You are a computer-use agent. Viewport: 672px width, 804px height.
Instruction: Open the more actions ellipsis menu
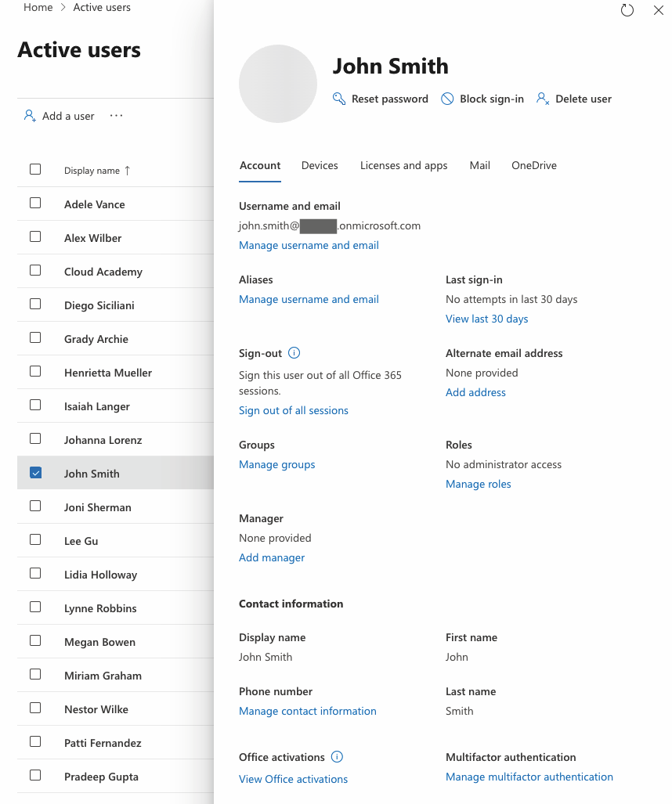point(116,116)
